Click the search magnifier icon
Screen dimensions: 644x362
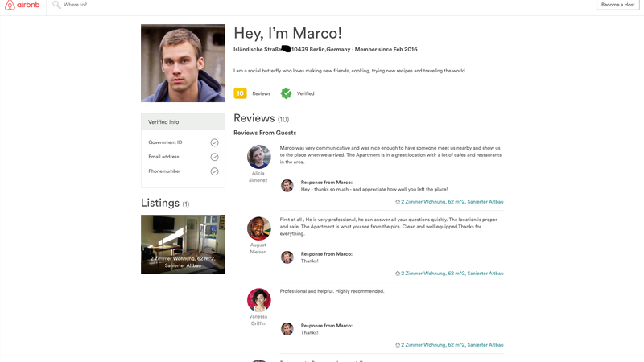pyautogui.click(x=56, y=5)
